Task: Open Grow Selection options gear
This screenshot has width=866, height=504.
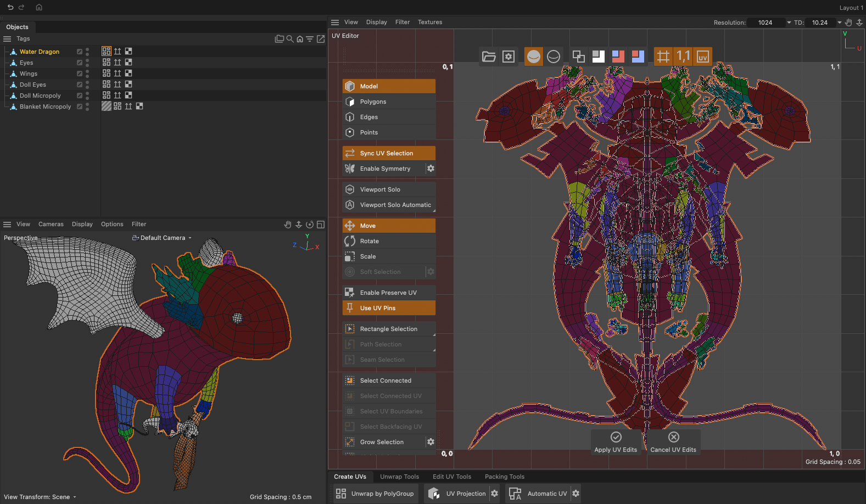Action: 431,442
